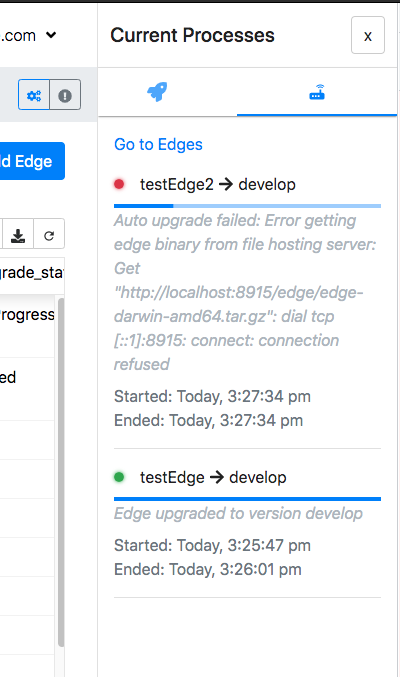
Task: Click the testEdge2 upgrade progress bar
Action: click(x=247, y=206)
